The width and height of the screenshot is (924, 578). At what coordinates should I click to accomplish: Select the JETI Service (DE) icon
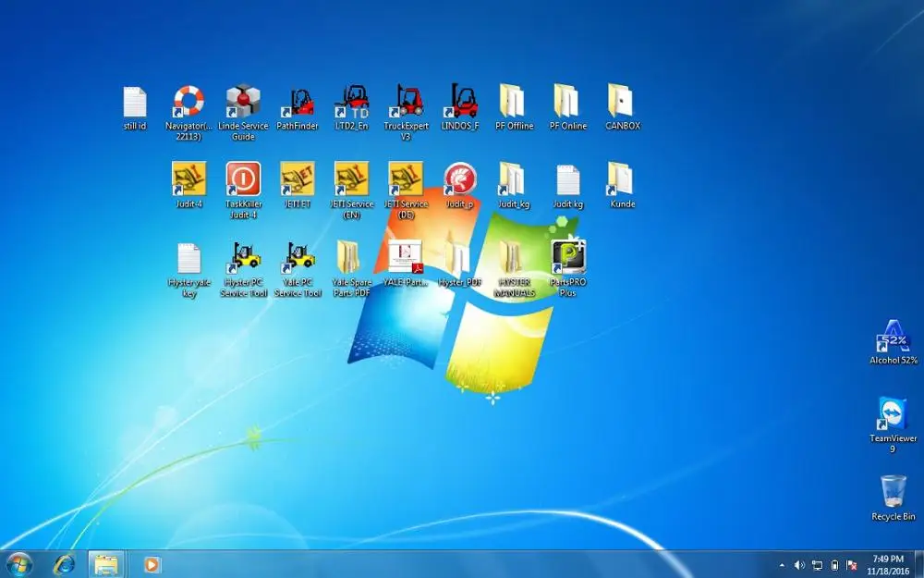tap(406, 178)
